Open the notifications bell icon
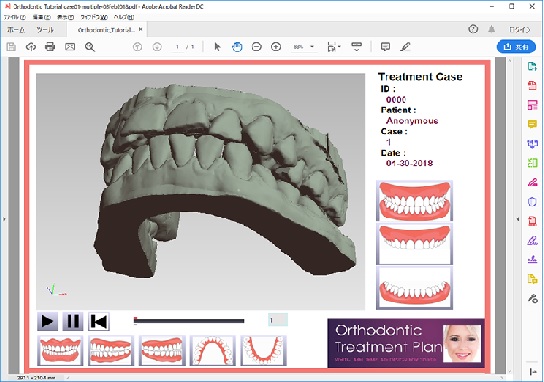Image resolution: width=544 pixels, height=382 pixels. click(492, 29)
